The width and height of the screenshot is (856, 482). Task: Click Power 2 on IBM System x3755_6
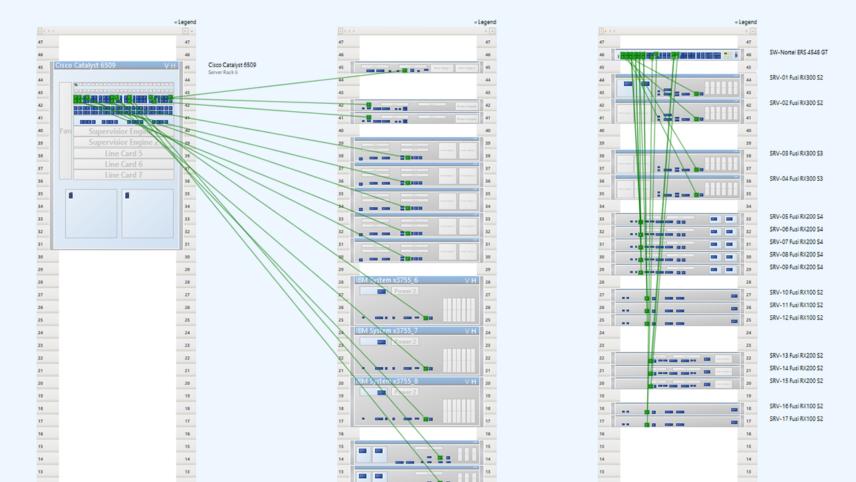tap(405, 291)
